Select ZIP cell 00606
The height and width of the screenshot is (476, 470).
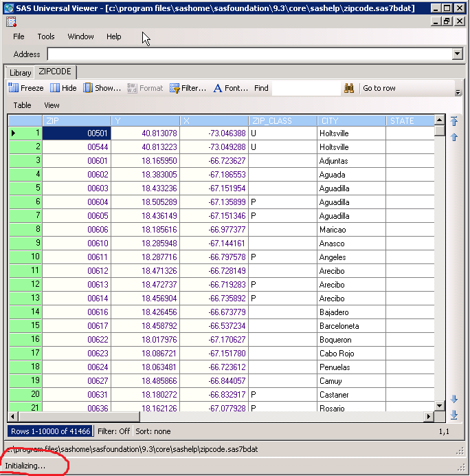[77, 230]
